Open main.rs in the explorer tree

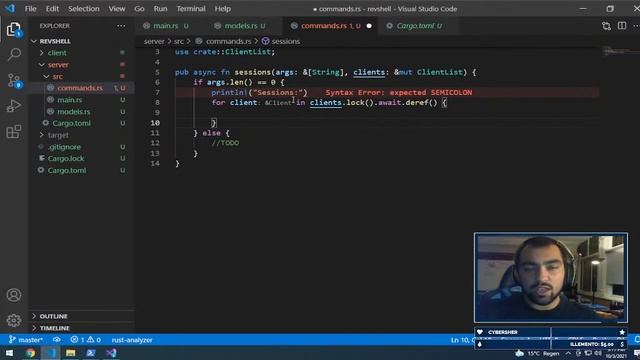pyautogui.click(x=69, y=100)
